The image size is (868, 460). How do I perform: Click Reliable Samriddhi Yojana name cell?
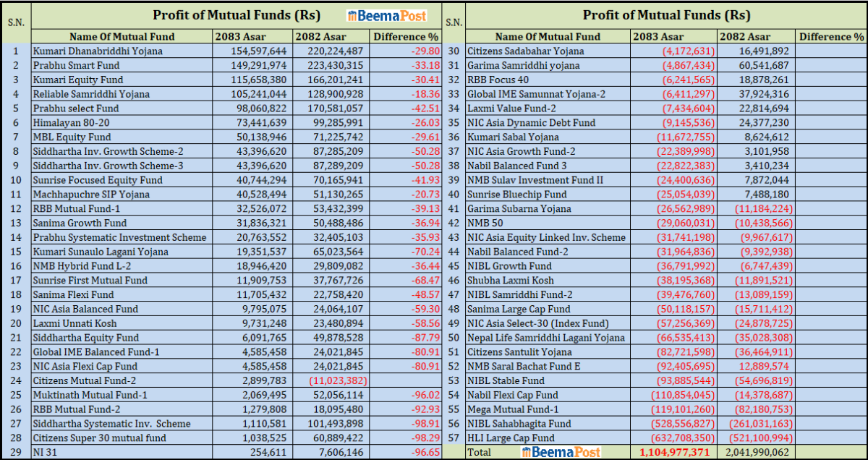(x=91, y=94)
